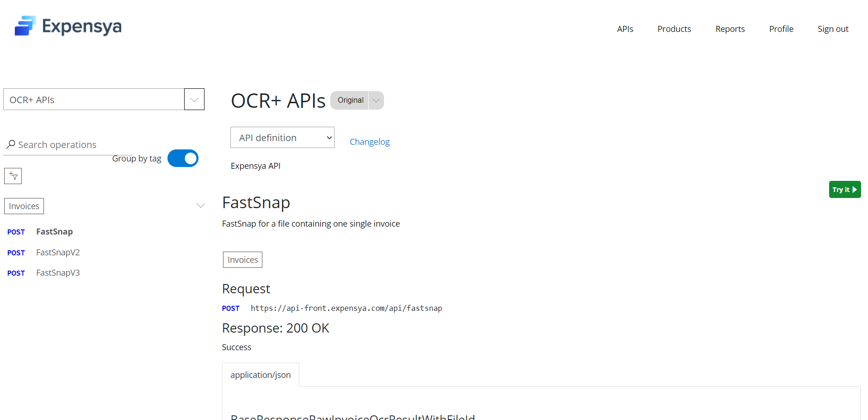Screen dimensions: 868x420
Task: Collapse the Invoices group chevron
Action: [x=200, y=206]
